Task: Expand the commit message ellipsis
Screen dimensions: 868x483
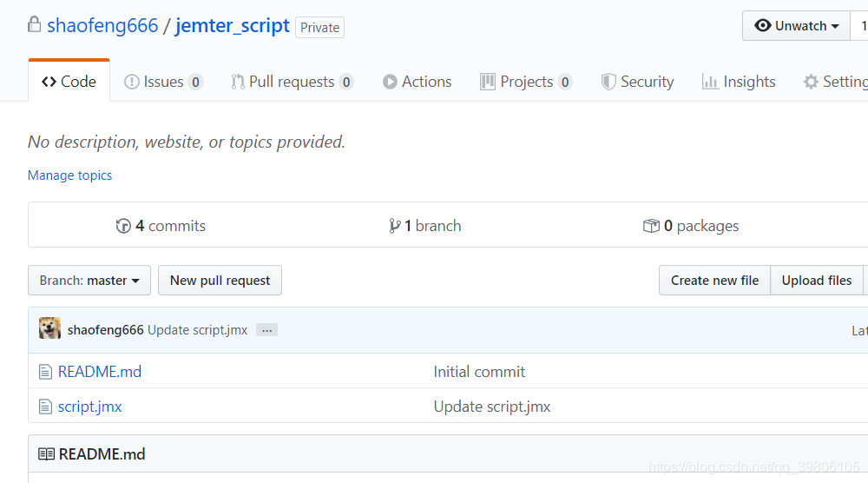Action: 266,330
